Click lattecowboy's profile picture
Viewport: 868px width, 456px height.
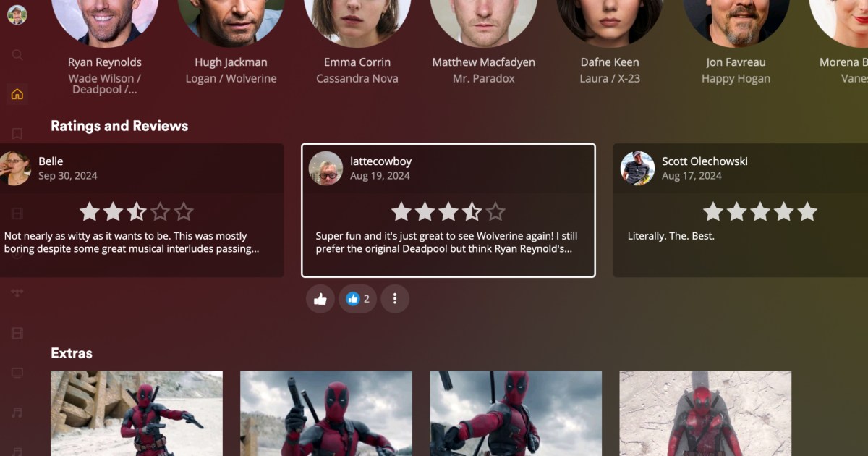point(325,169)
